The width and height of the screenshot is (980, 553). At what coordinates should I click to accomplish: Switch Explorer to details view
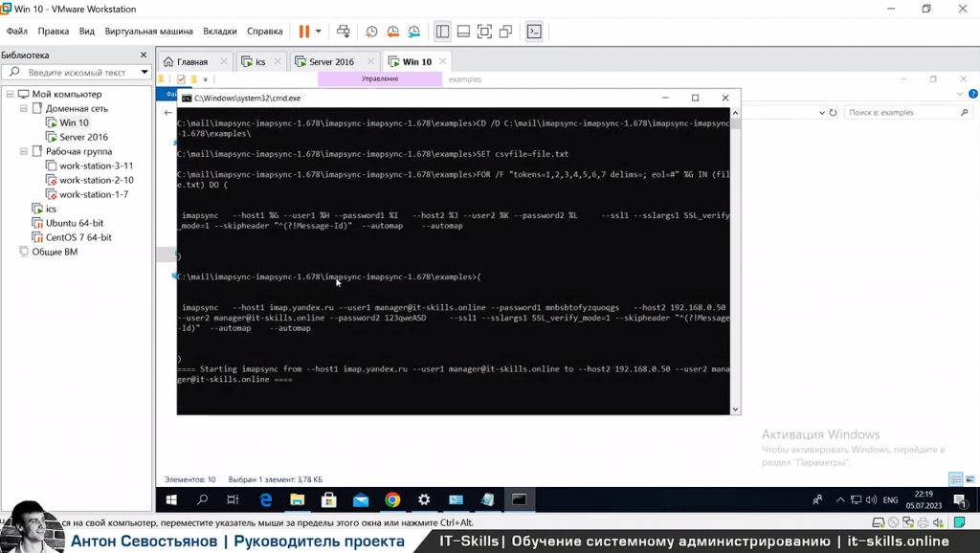(x=956, y=479)
